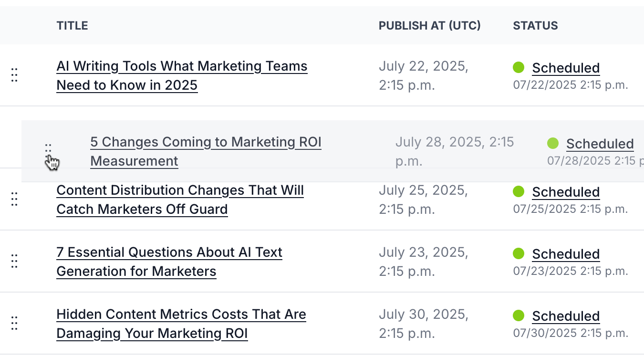The image size is (644, 357).
Task: Click green status dot in 7 Essential Questions row
Action: coord(519,253)
